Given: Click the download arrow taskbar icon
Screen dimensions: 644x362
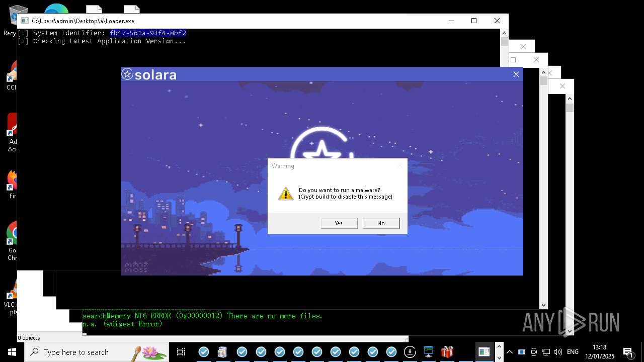Looking at the screenshot, I should pos(410,352).
